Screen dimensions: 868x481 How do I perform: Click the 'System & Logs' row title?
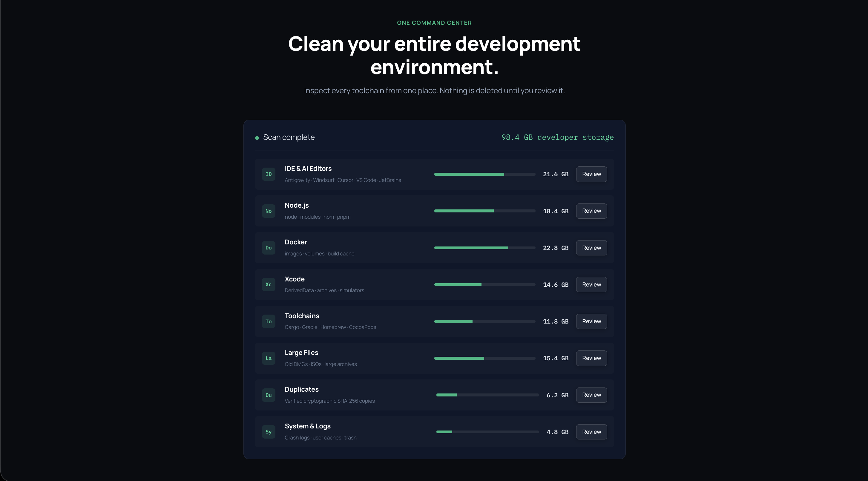(308, 426)
